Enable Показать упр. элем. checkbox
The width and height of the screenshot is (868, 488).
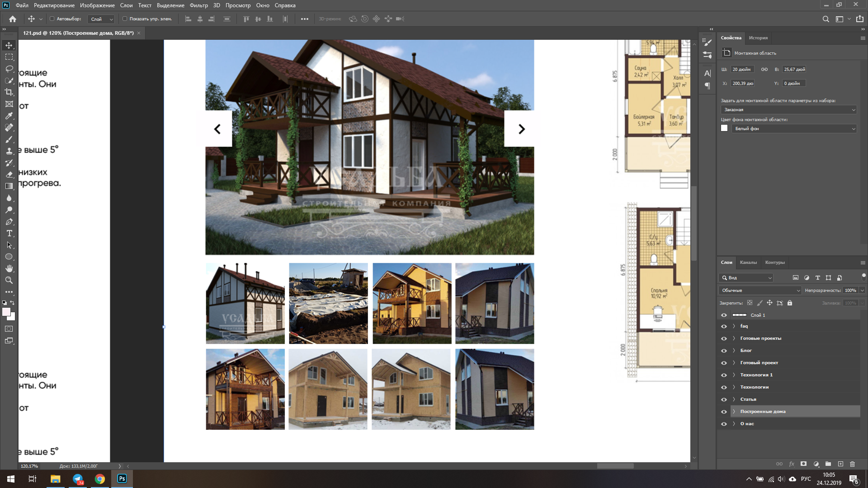click(125, 19)
